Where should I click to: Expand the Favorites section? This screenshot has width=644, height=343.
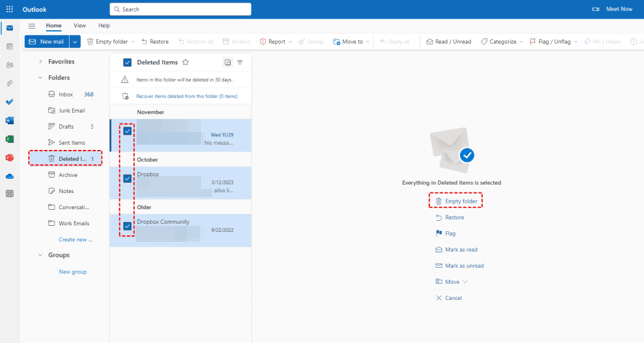point(41,62)
